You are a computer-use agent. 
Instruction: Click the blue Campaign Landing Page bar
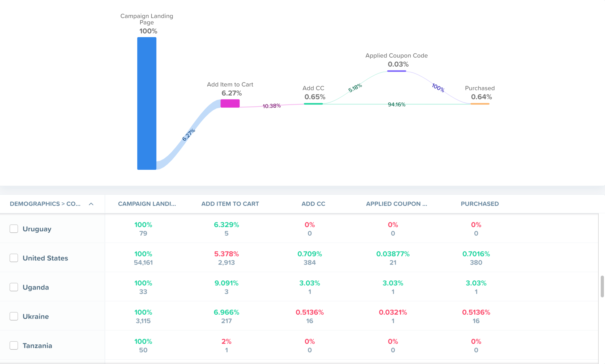(x=147, y=103)
